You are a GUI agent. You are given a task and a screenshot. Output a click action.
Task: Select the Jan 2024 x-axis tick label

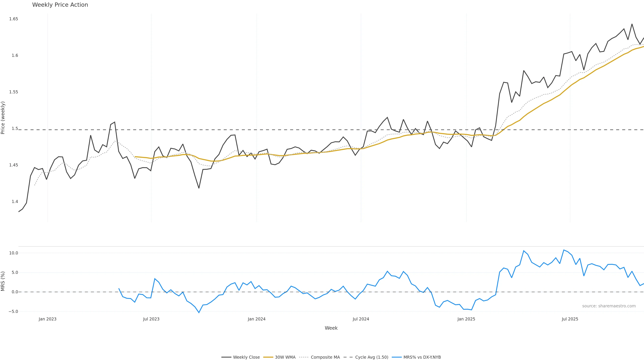(x=256, y=319)
